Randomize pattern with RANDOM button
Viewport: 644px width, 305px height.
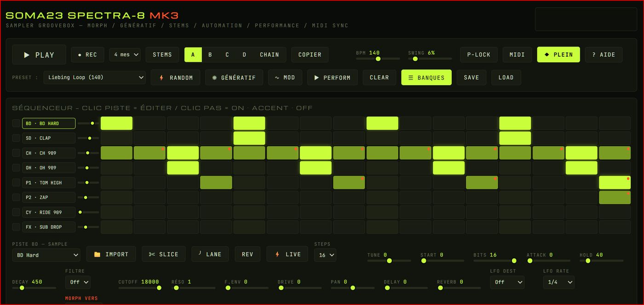pos(175,77)
